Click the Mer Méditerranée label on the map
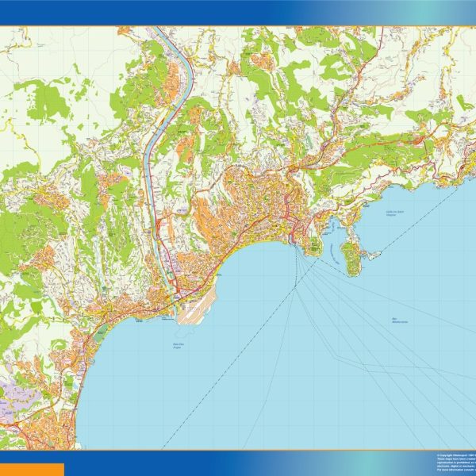 point(400,321)
